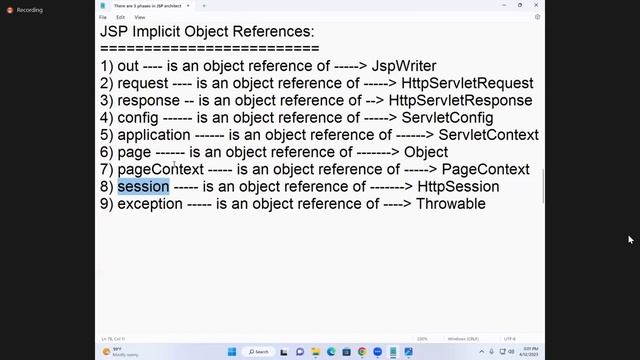640x360 pixels.
Task: Click 'HttpSession' in line 8
Action: pyautogui.click(x=458, y=187)
